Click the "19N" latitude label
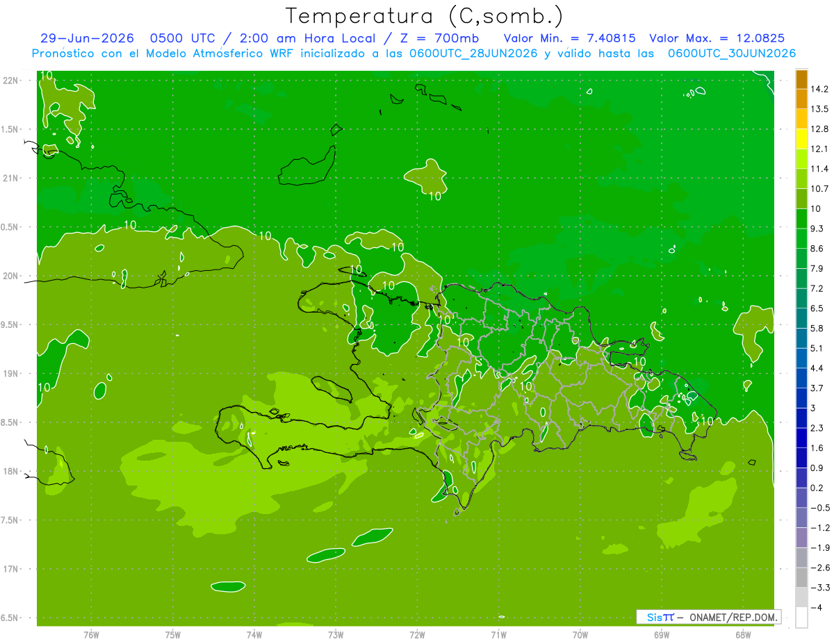This screenshot has width=834, height=644. pyautogui.click(x=11, y=374)
